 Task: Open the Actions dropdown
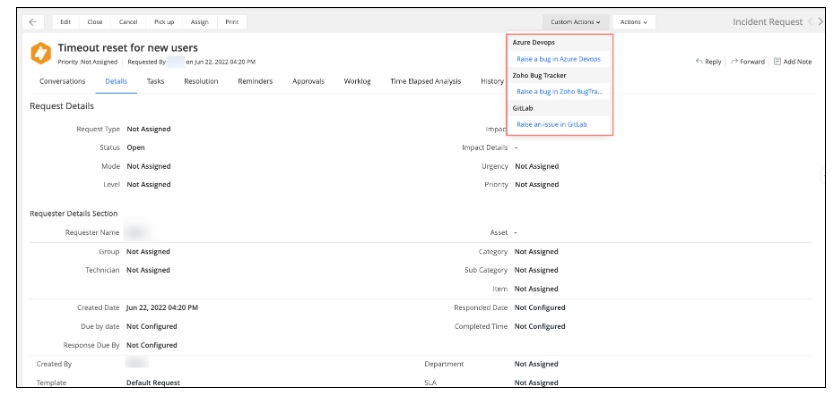coord(634,22)
